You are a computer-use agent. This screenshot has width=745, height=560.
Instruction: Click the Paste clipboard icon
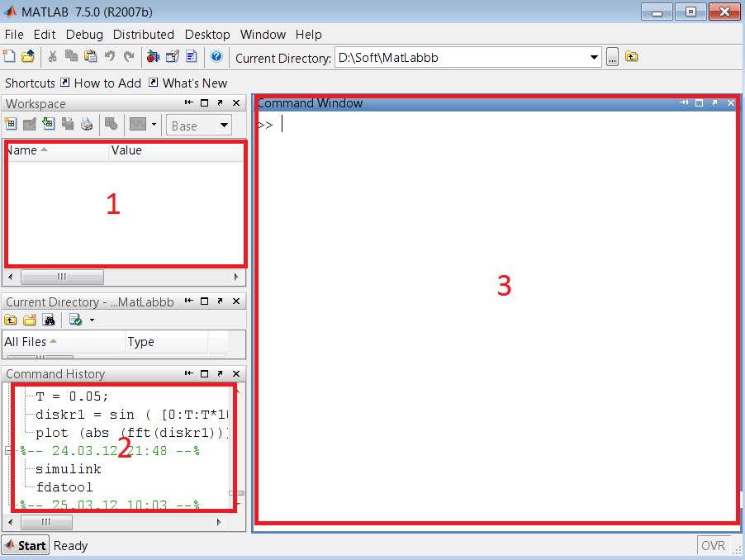(x=90, y=56)
